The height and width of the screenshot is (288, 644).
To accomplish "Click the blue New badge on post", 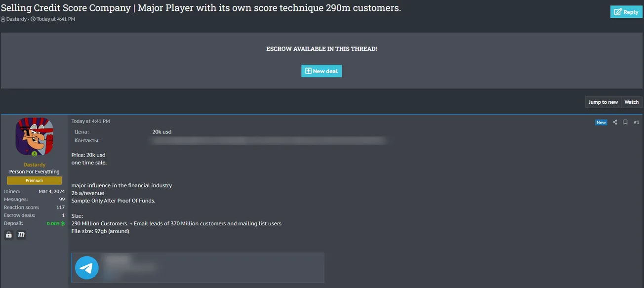I will 601,122.
